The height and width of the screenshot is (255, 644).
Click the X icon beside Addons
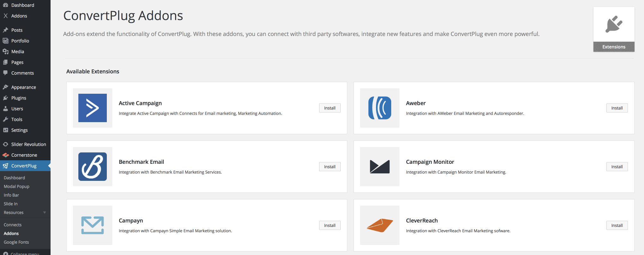5,16
